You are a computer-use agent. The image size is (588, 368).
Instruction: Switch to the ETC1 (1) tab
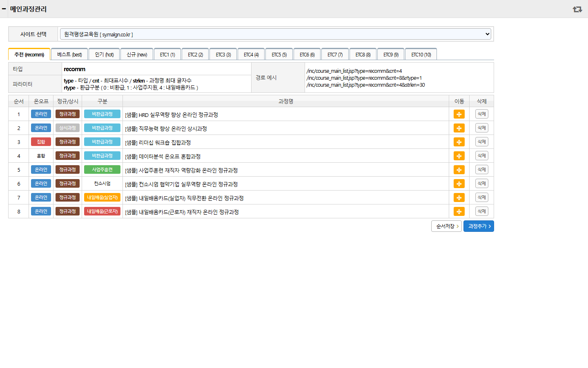click(x=167, y=54)
